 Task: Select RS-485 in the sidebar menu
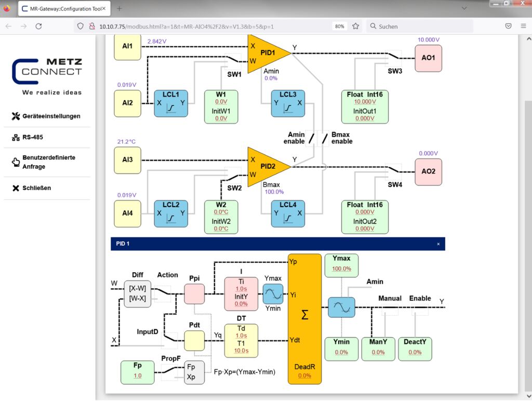point(32,138)
